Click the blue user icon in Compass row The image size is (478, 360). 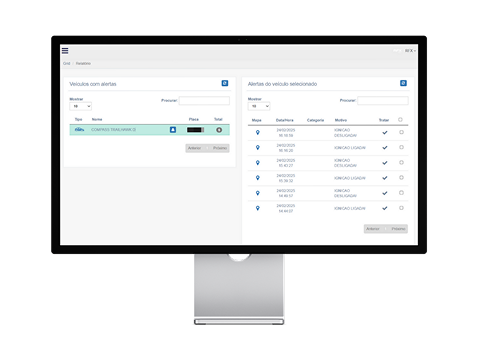pyautogui.click(x=173, y=130)
